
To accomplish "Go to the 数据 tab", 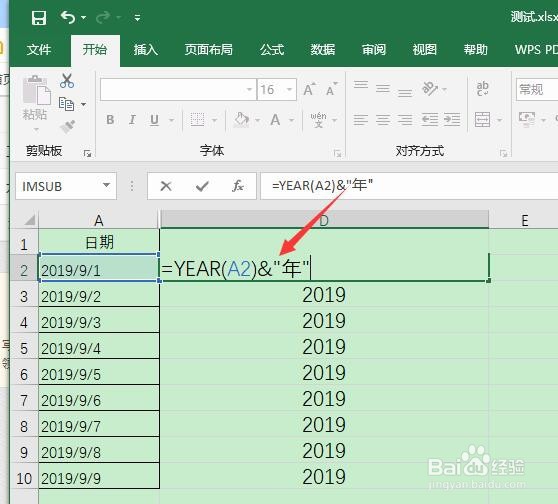I will point(322,49).
